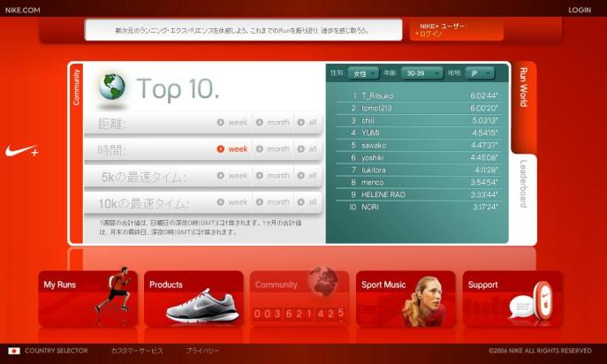This screenshot has height=364, width=607.
Task: Select month for 5kの最速タイム
Action: click(273, 176)
